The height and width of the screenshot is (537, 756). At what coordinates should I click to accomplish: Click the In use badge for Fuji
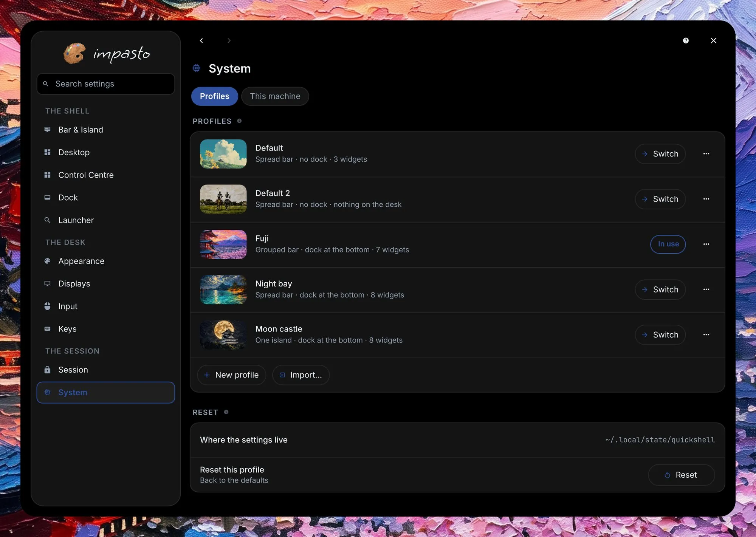point(668,244)
